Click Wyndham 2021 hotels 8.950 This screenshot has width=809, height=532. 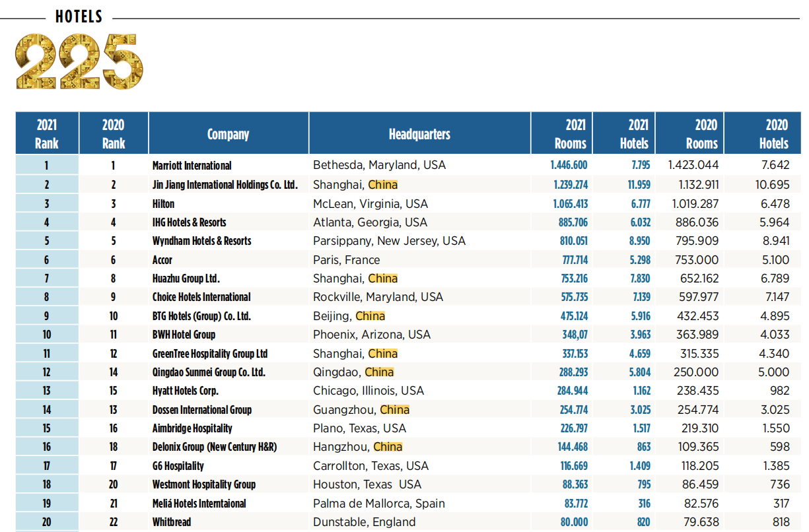point(640,241)
